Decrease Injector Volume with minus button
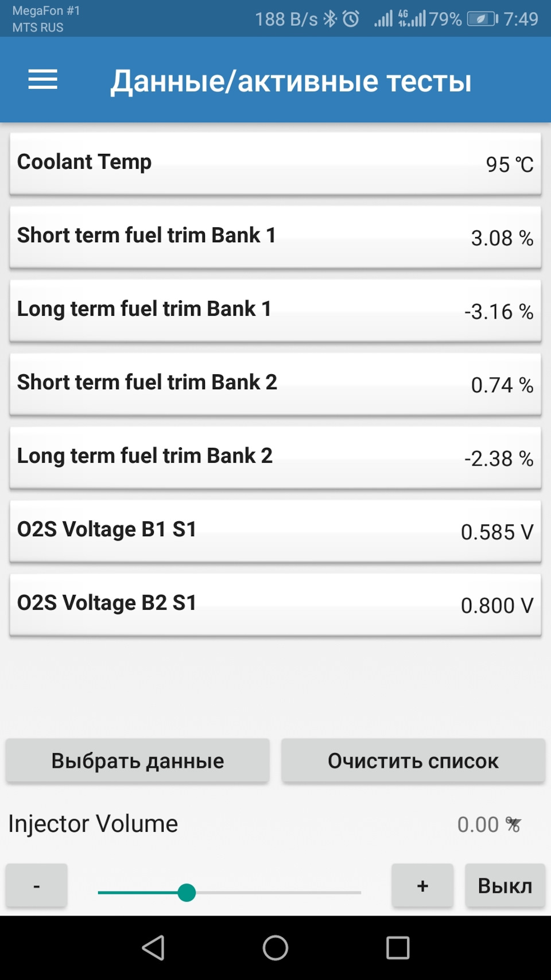Screen dimensions: 551x980 37,885
